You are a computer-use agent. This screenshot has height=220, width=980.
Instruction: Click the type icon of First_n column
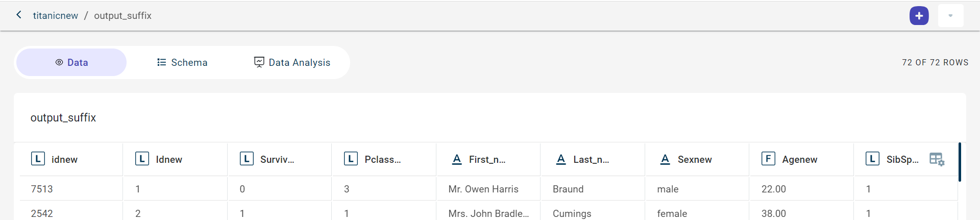click(x=457, y=159)
